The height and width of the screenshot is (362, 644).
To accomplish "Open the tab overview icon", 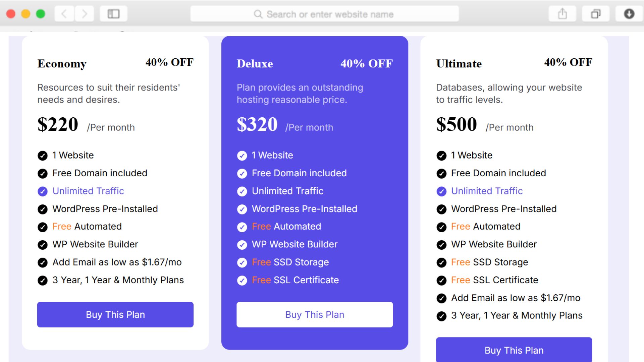I will 595,14.
